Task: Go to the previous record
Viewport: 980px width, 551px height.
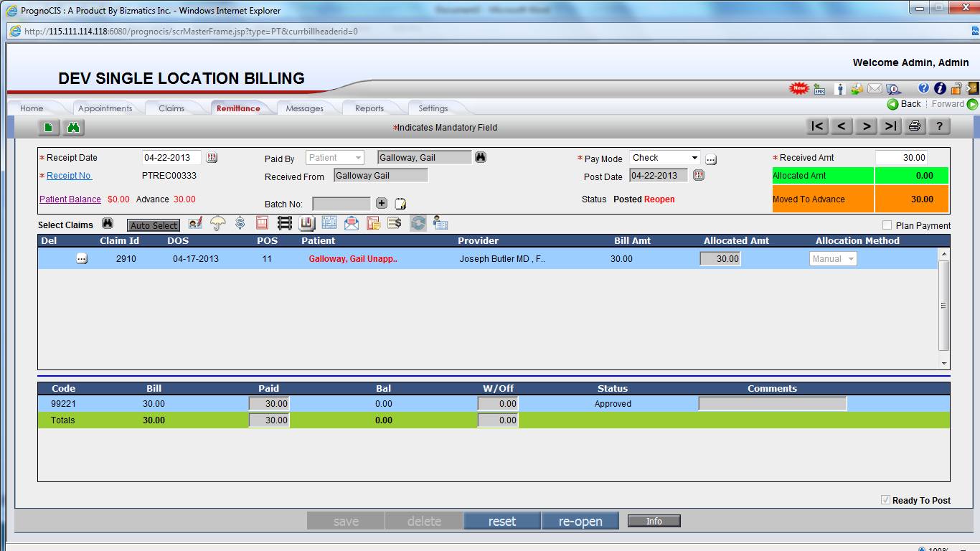Action: pos(842,126)
